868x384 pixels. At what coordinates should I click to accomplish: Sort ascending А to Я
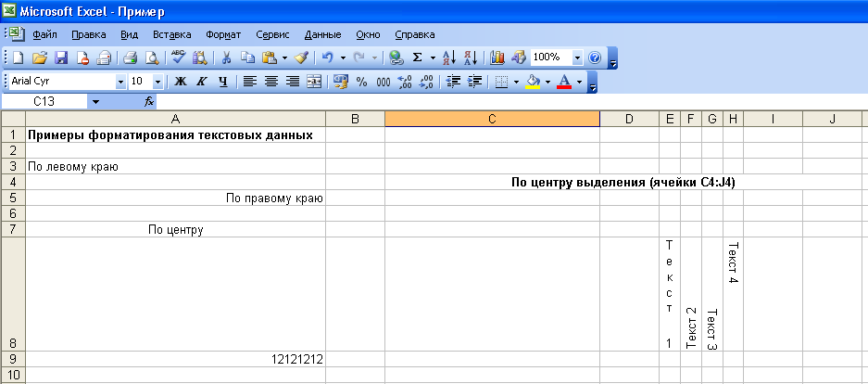449,58
